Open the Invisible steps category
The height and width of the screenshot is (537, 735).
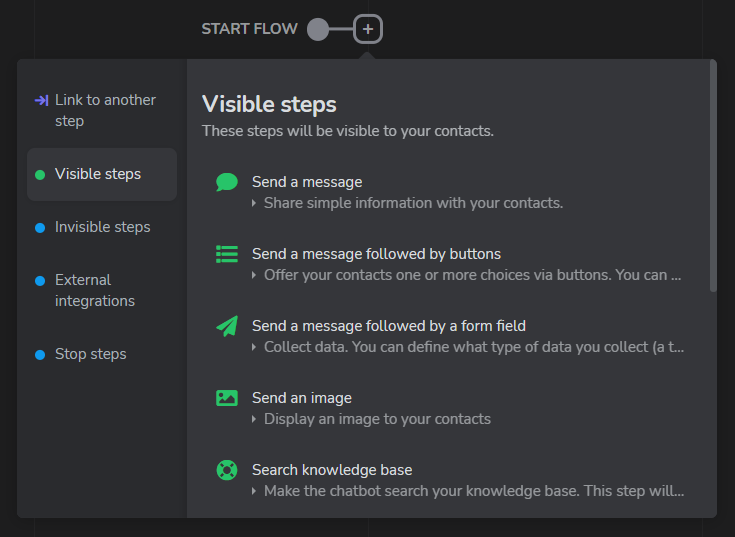click(102, 227)
